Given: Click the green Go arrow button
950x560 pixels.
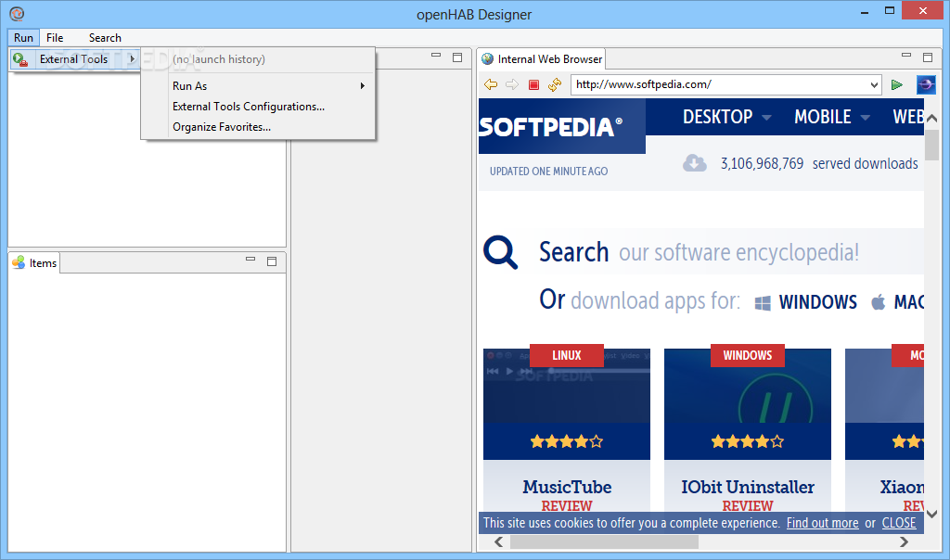Looking at the screenshot, I should 897,84.
